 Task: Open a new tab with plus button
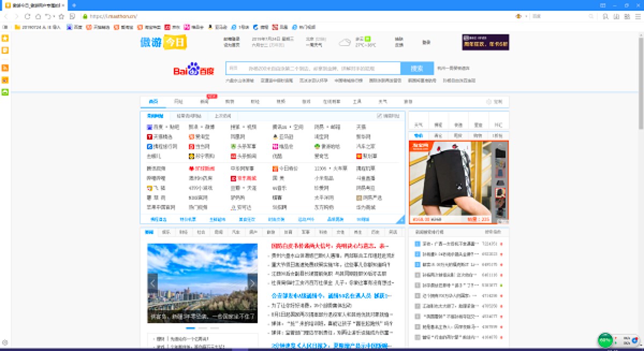point(74,5)
